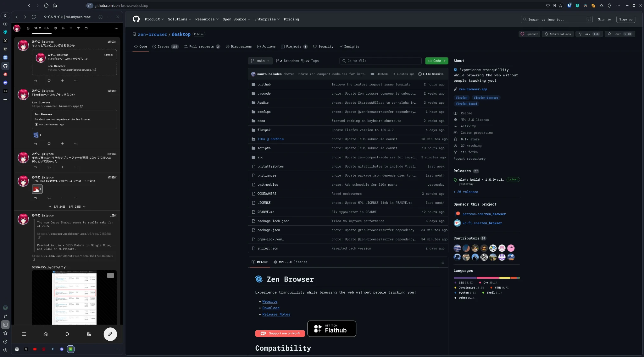
Task: Click the Sign up button
Action: tap(625, 19)
